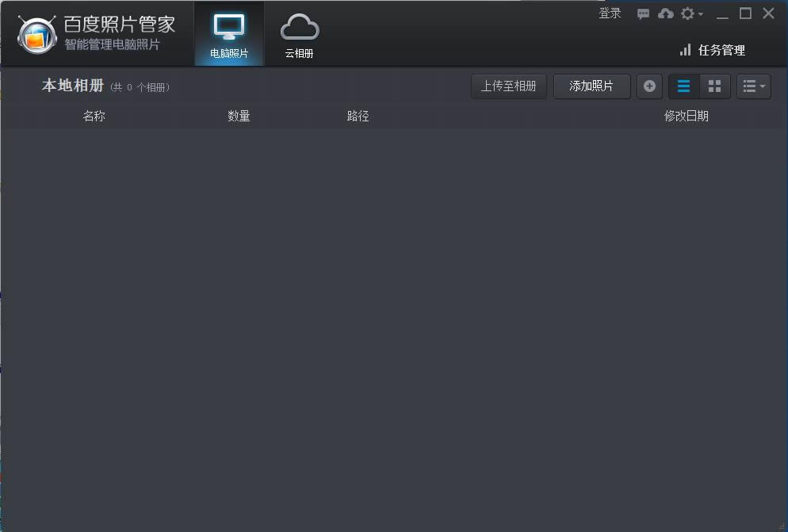Open the settings gear dropdown
Viewport: 788px width, 532px height.
click(691, 13)
